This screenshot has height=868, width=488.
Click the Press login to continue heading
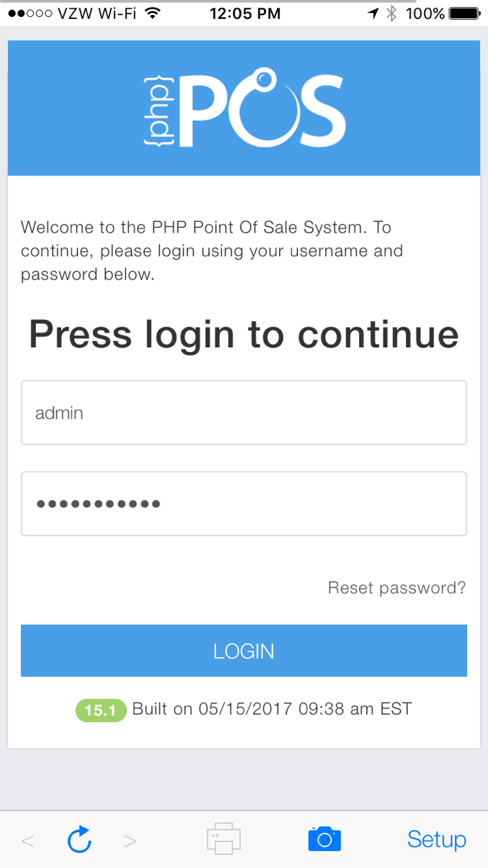[x=244, y=335]
